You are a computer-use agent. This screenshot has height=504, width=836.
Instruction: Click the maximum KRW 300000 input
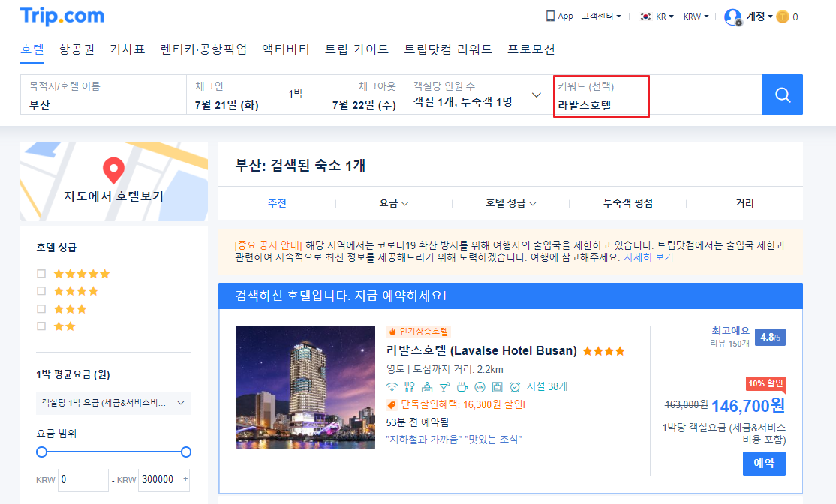click(x=164, y=480)
